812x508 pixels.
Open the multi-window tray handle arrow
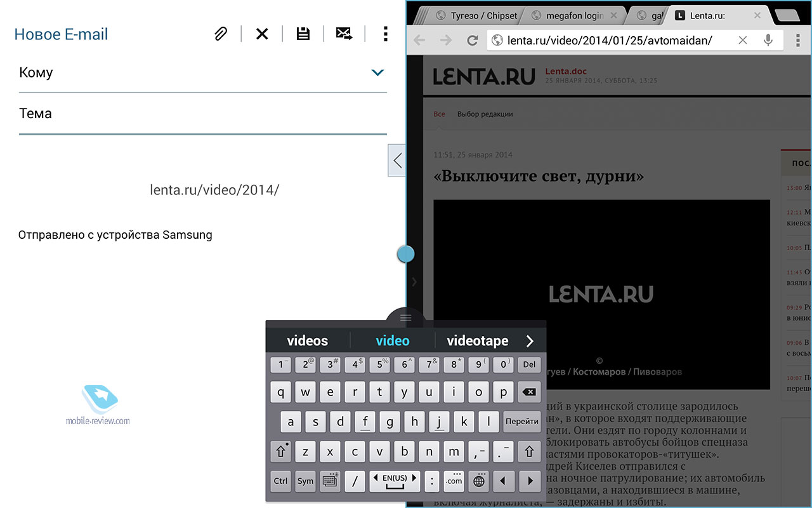click(397, 161)
